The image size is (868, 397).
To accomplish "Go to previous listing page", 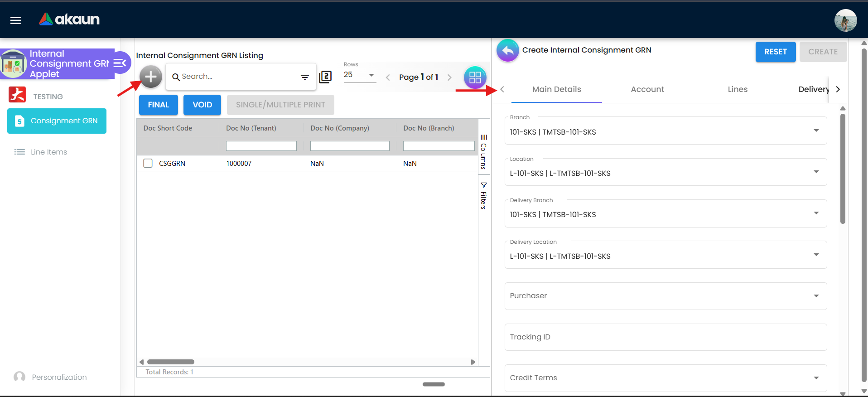I will point(388,77).
